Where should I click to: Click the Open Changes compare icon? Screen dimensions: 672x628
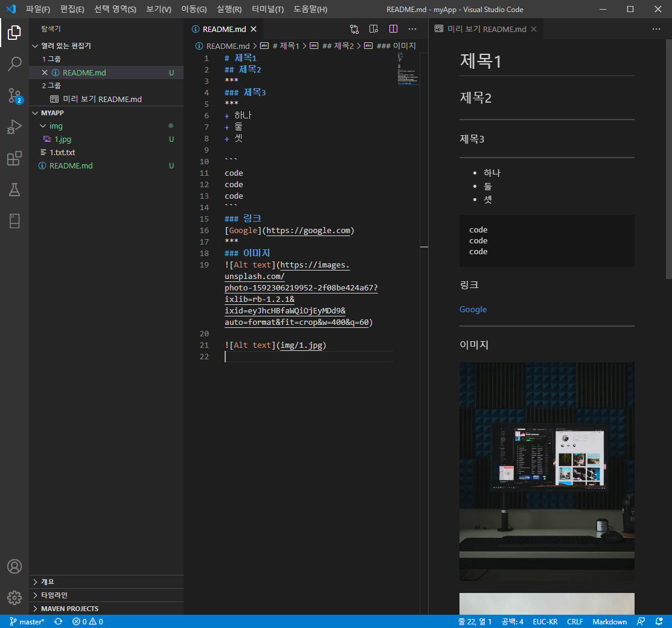pyautogui.click(x=354, y=29)
